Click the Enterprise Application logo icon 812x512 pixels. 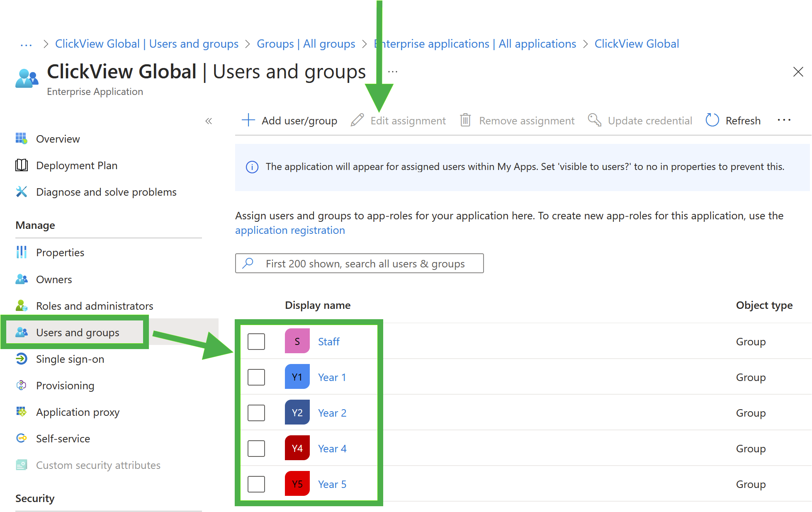[27, 78]
